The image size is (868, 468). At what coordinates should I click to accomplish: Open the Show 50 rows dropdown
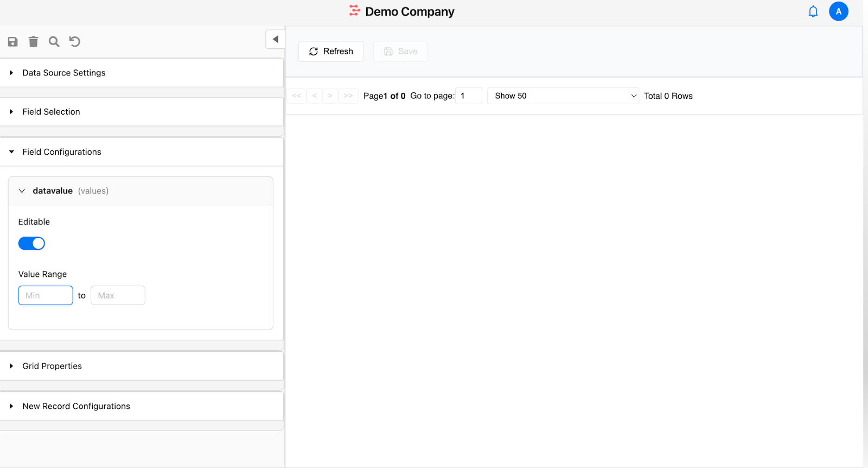click(x=563, y=96)
